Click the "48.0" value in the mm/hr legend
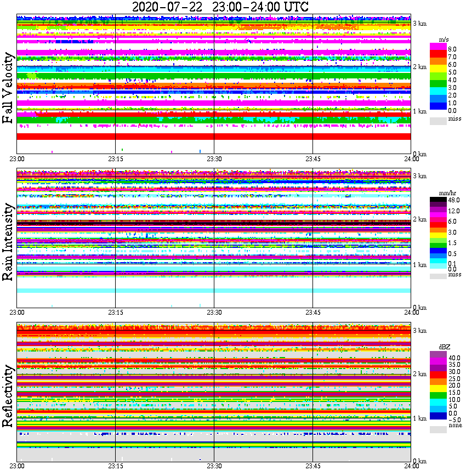 453,200
